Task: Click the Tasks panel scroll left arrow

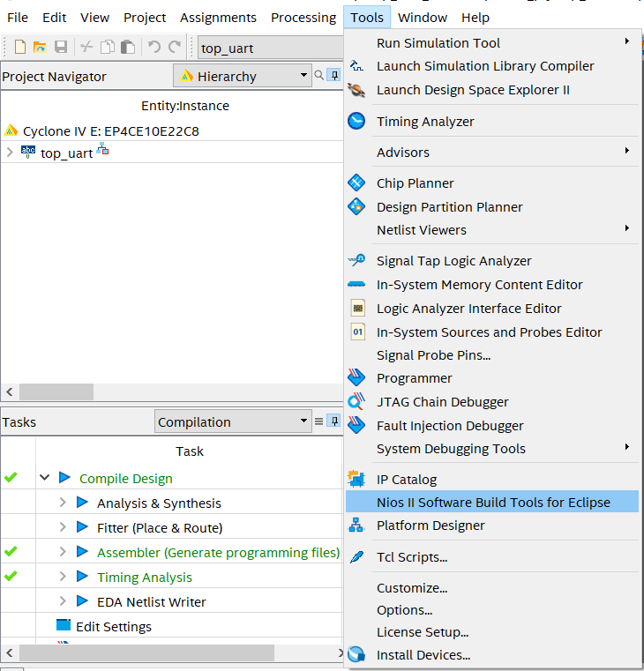Action: point(10,653)
